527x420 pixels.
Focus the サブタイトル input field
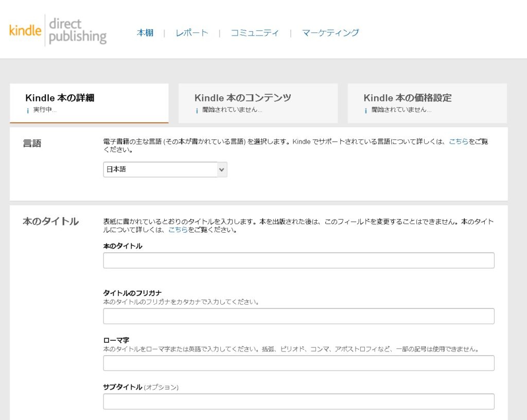[299, 401]
